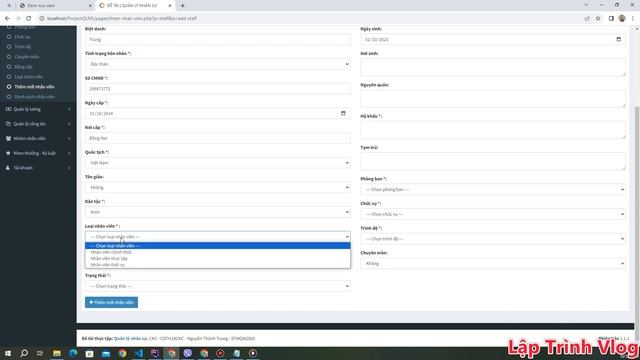Screen dimensions: 640x360
Task: Click the 'Số CMND' input field
Action: pos(218,89)
